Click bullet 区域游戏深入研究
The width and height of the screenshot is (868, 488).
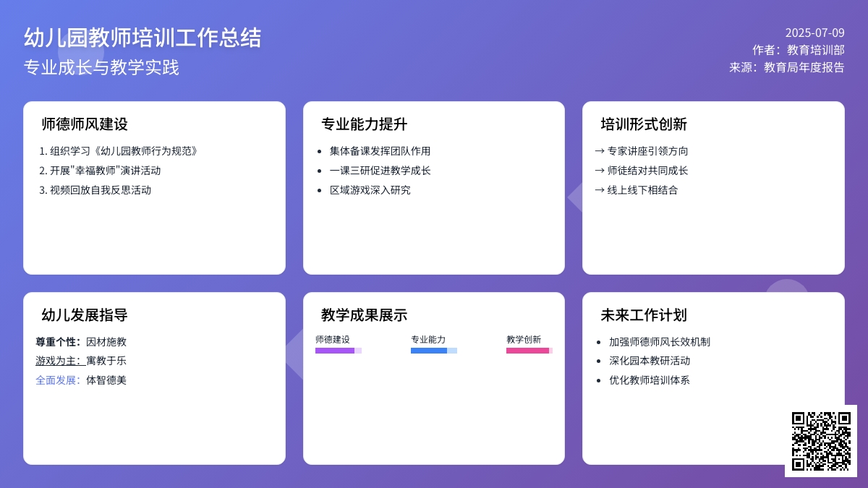coord(370,190)
